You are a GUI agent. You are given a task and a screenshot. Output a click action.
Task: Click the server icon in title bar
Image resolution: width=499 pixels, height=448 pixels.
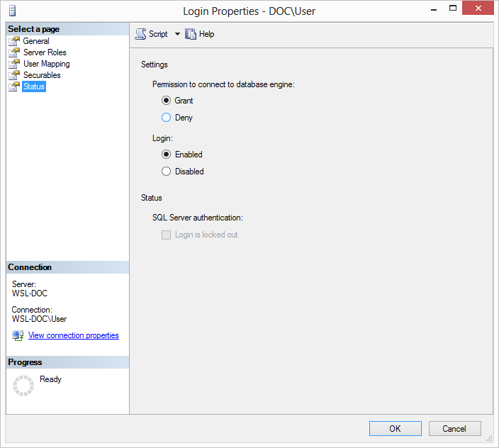(13, 11)
